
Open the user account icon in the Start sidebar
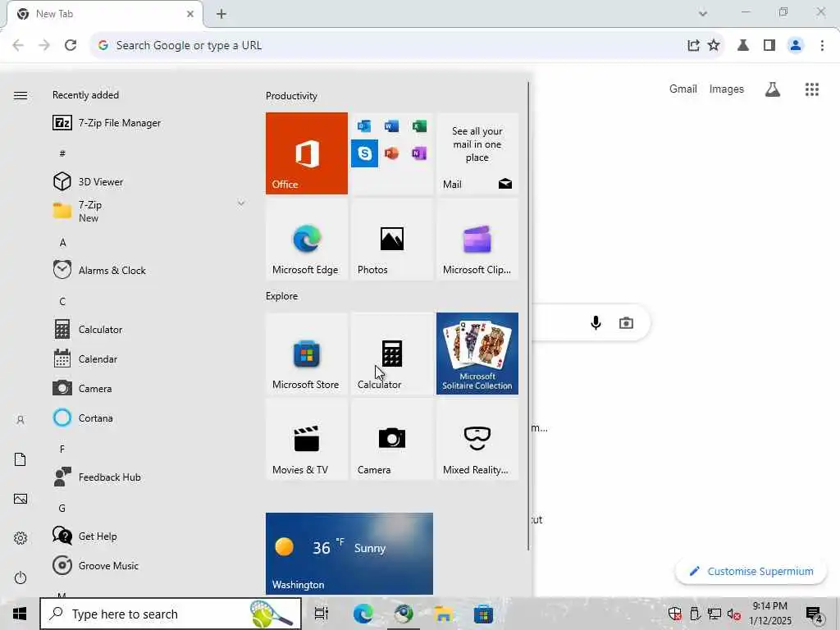pyautogui.click(x=21, y=420)
